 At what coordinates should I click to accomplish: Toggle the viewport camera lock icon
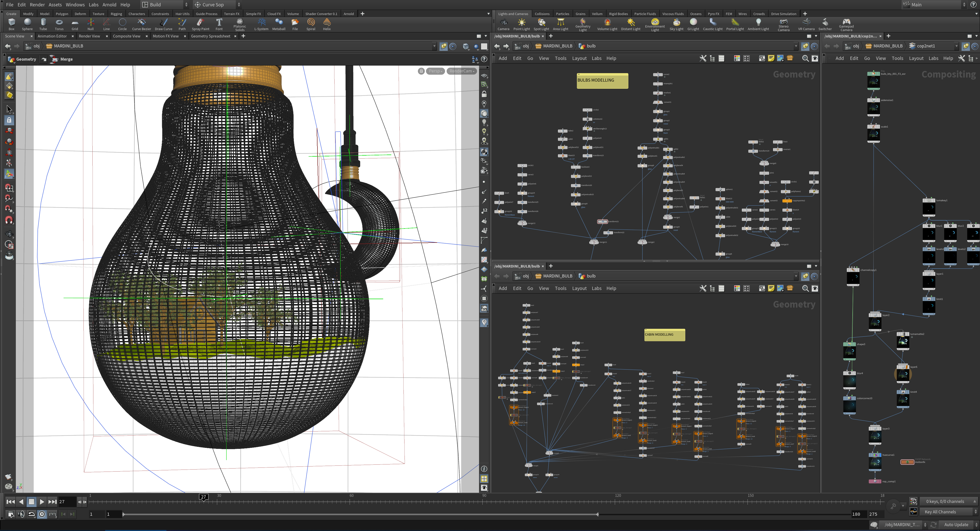tap(421, 71)
